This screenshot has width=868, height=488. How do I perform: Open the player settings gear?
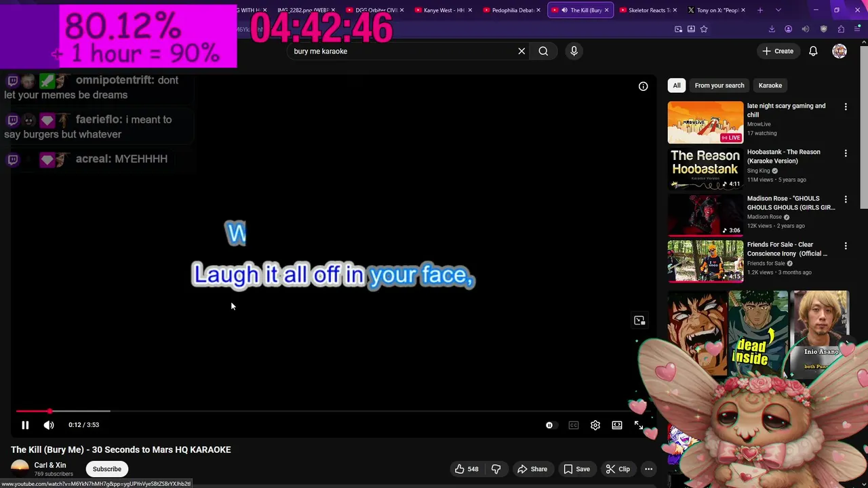point(595,425)
